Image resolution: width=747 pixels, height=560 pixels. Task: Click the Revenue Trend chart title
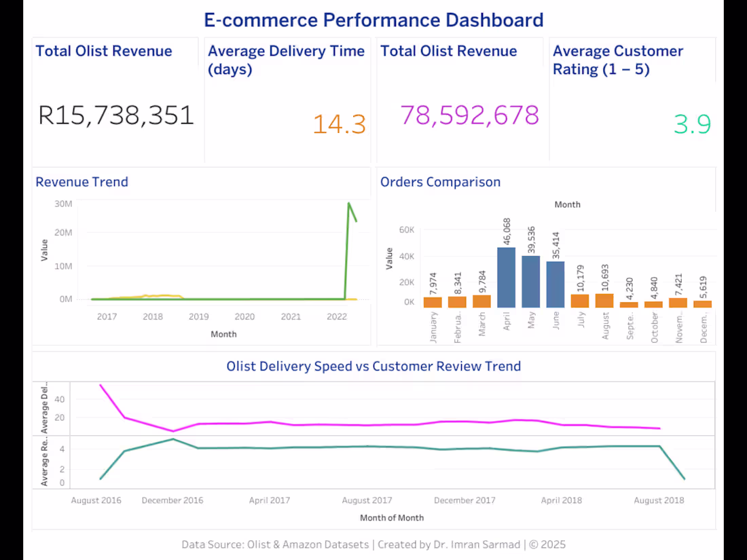pos(81,182)
